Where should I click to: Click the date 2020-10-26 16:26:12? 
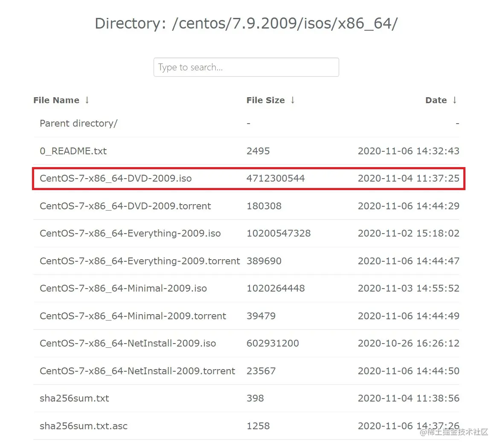click(x=408, y=344)
